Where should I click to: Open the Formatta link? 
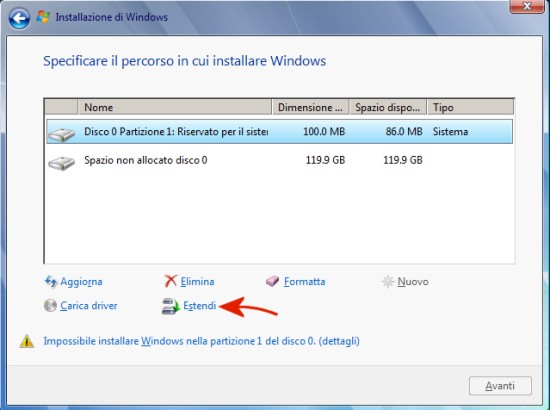coord(304,282)
